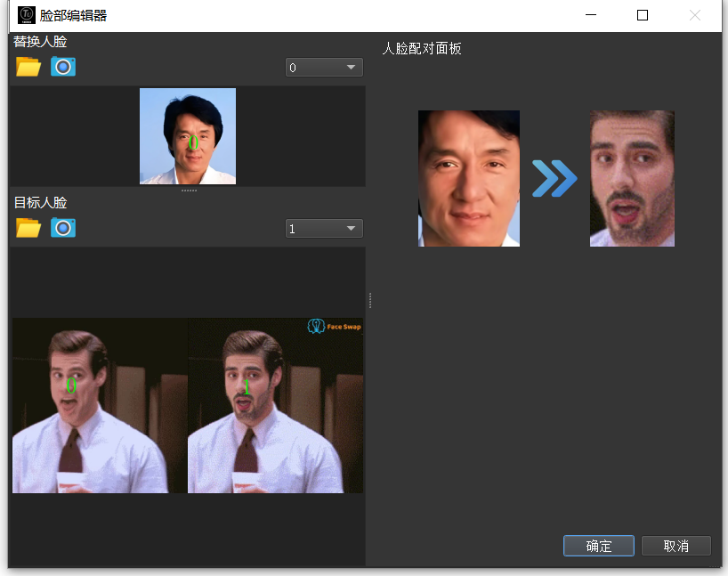Image resolution: width=728 pixels, height=576 pixels.
Task: Select face marker 0 in target image
Action: 71,386
